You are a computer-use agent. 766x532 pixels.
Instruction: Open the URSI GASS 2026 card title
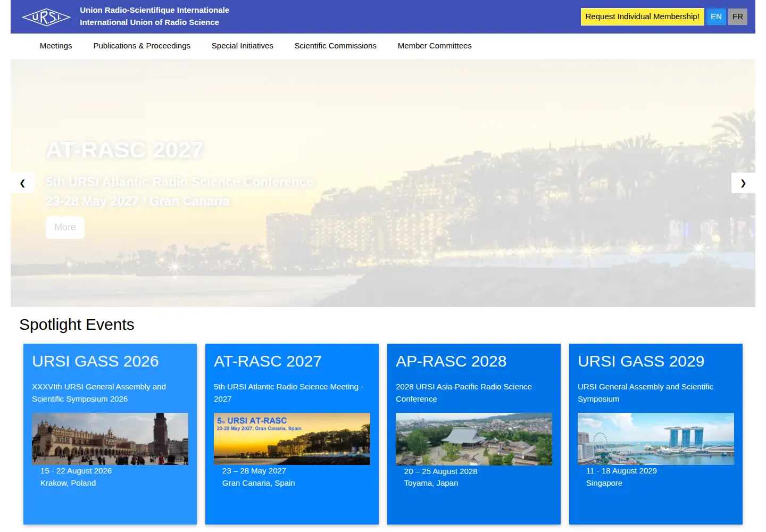[x=95, y=361]
